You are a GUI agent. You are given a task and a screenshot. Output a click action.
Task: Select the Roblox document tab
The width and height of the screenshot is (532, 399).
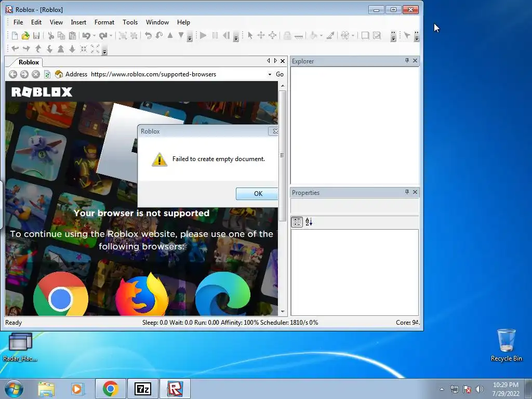(29, 62)
